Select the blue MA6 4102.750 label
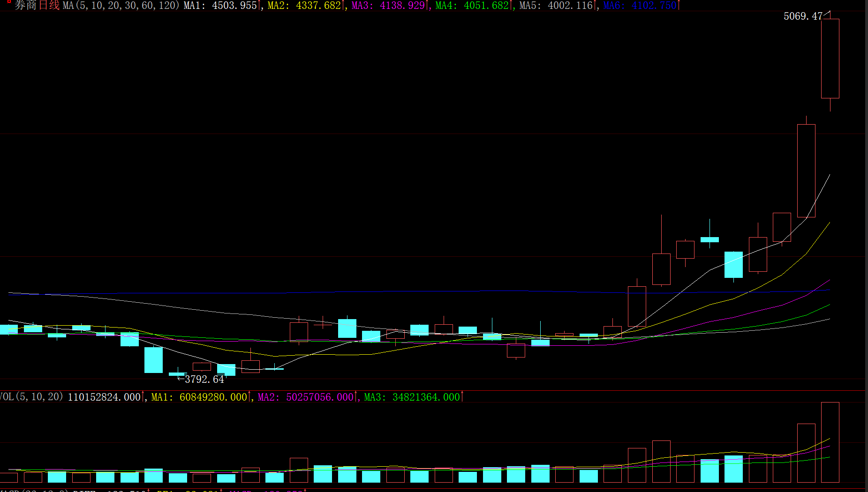Viewport: 868px width, 492px height. (x=640, y=6)
